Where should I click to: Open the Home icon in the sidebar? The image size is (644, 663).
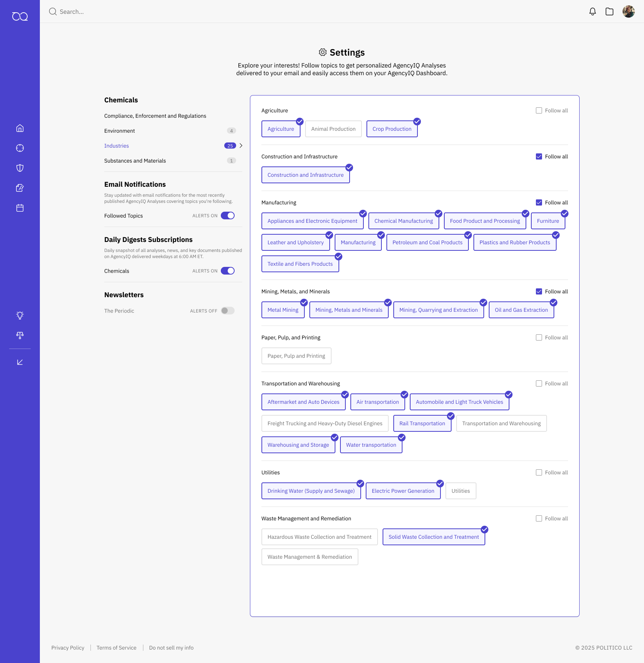(20, 128)
